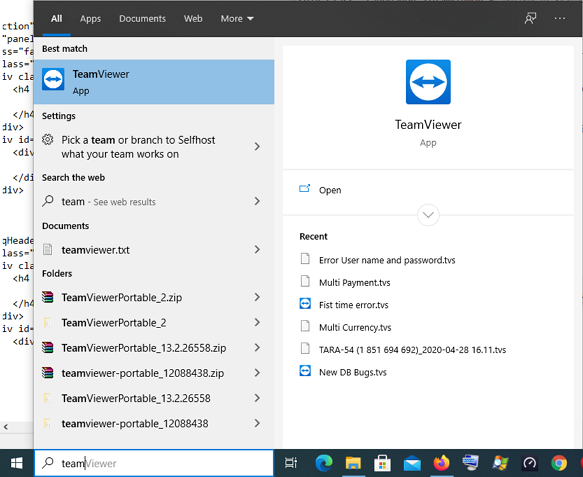Screen dimensions: 583x477
Task: Open recent file Multi Currency.tvs
Action: [355, 327]
